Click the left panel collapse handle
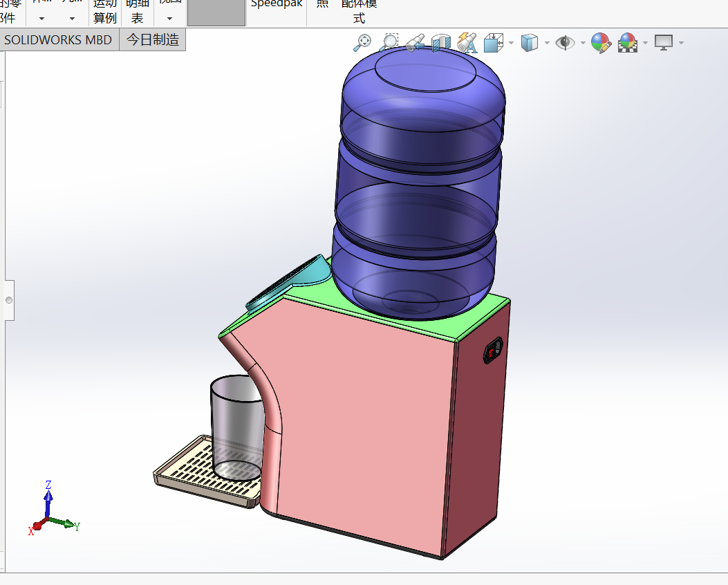Screen dimensions: 728x585 [9, 300]
